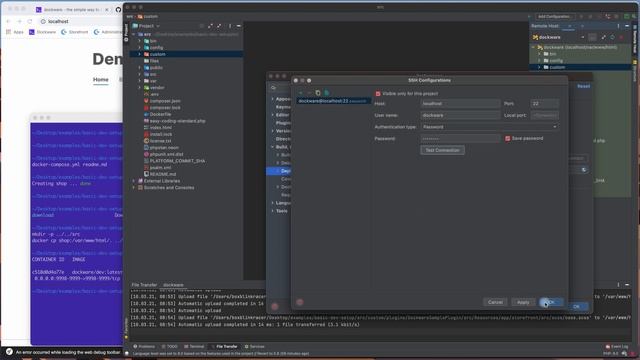Open the Problems tool window tab
Screen dimensions: 640x360
click(144, 347)
